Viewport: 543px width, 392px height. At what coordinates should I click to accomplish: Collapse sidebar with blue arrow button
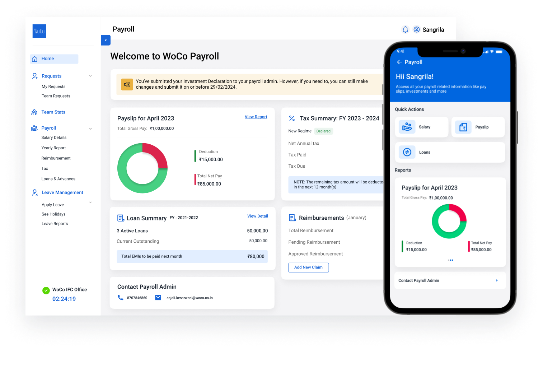click(x=106, y=40)
